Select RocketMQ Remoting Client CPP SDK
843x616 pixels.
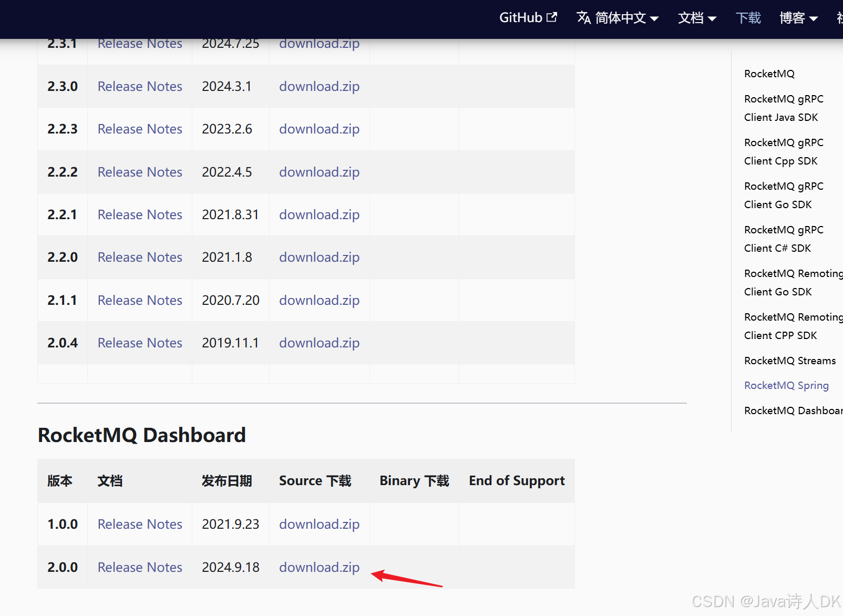pos(788,326)
